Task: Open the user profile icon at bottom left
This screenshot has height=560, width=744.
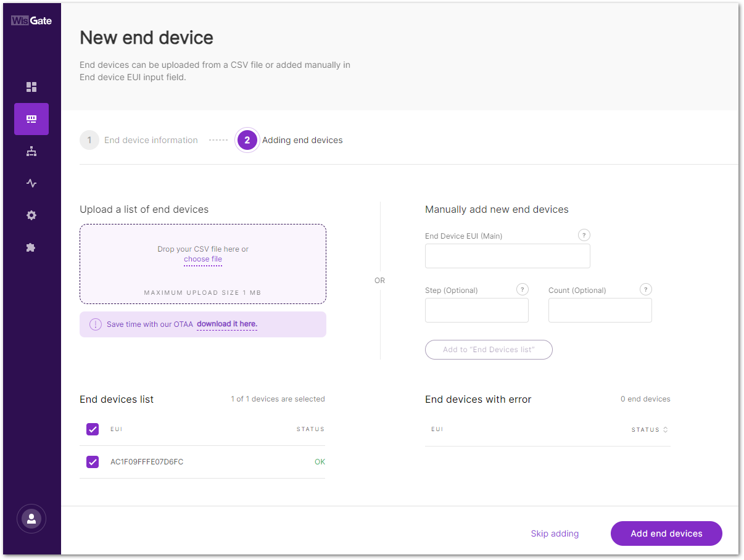Action: coord(31,519)
